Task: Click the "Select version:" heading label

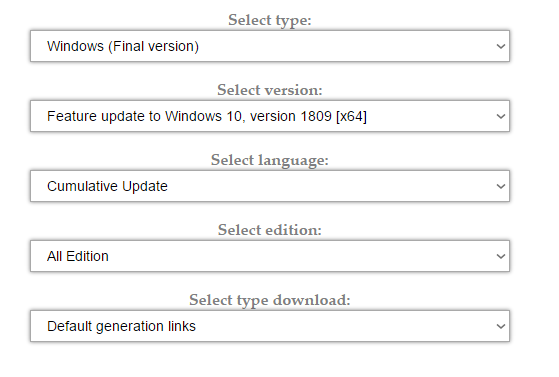Action: [270, 90]
